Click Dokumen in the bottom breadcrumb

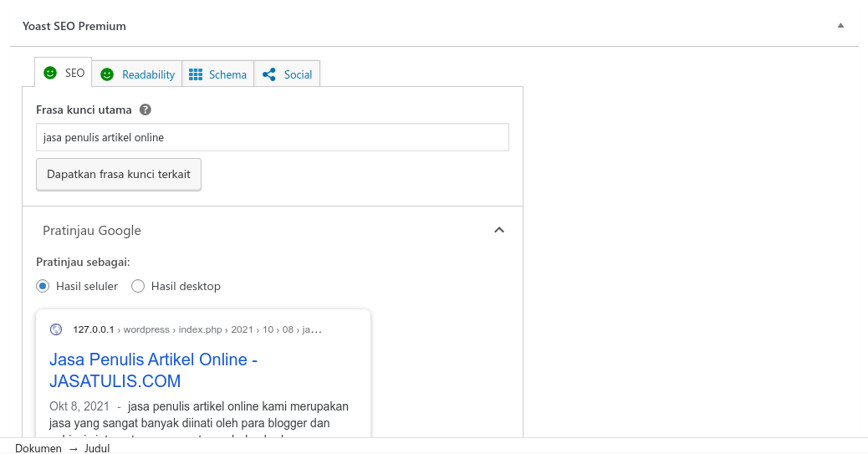pyautogui.click(x=38, y=448)
